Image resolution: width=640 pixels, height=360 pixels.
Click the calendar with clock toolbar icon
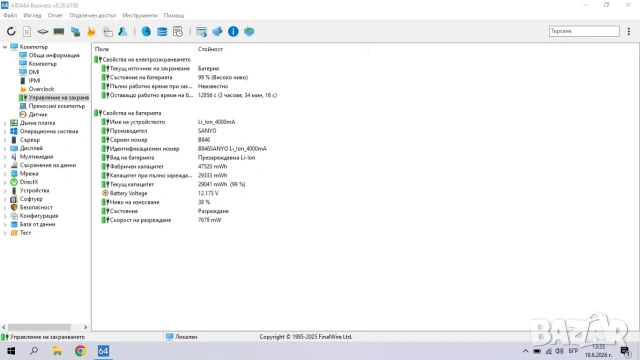178,31
